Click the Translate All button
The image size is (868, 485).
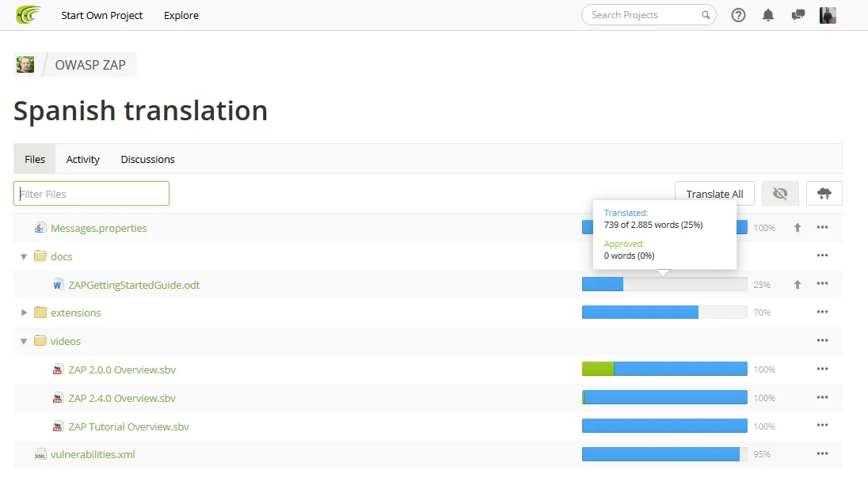click(x=714, y=194)
